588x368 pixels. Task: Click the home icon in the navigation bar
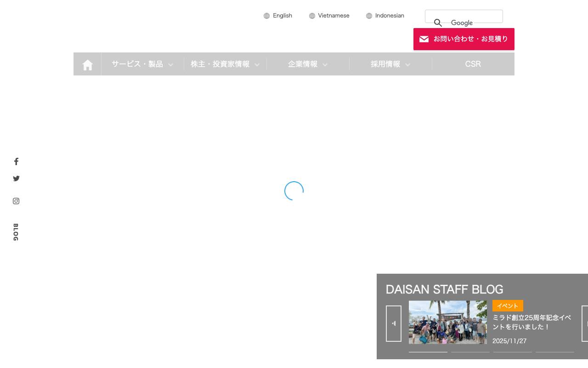click(x=87, y=64)
